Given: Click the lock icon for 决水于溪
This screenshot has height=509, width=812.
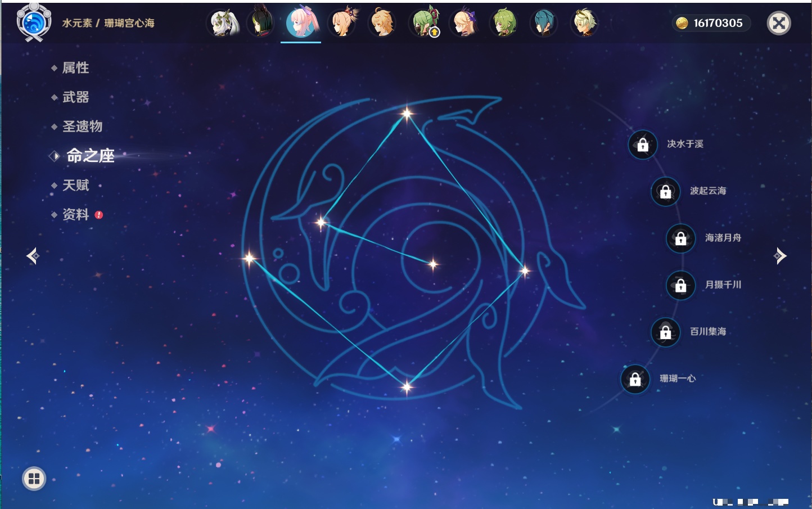Looking at the screenshot, I should click(x=643, y=145).
